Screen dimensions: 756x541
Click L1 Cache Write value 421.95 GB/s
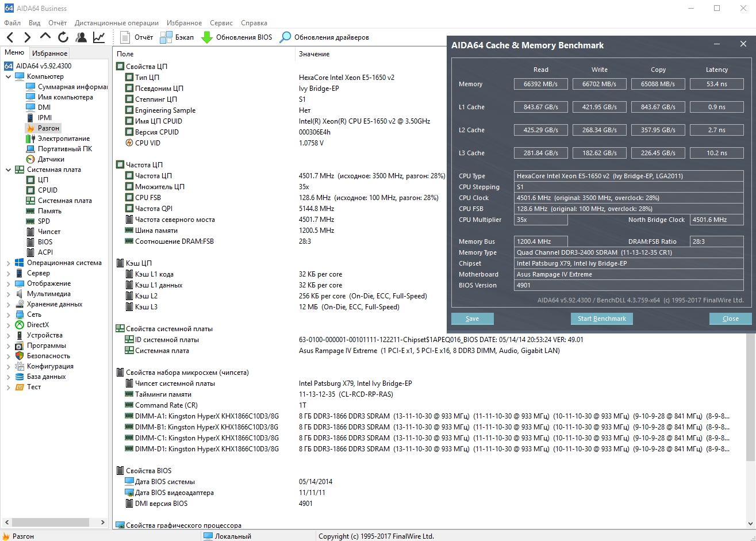600,107
